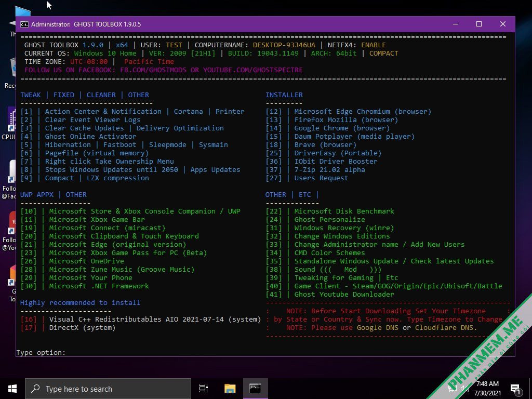Image resolution: width=532 pixels, height=399 pixels.
Task: Click the 'Type option:' prompt line
Action: tap(41, 353)
